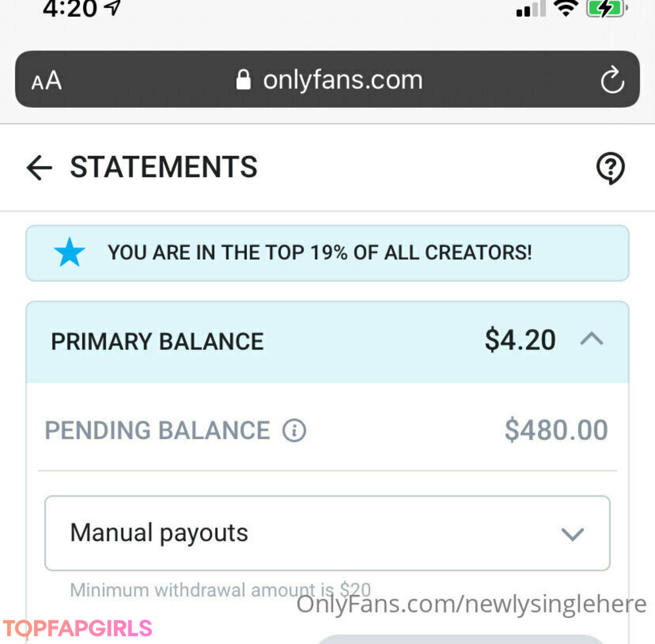Tap the Wi-Fi icon in the status bar

(565, 8)
